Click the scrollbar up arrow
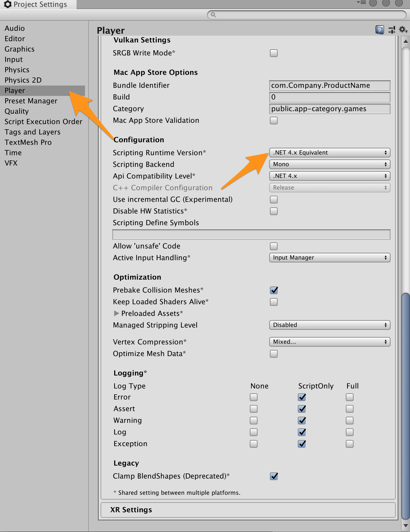Image resolution: width=410 pixels, height=532 pixels. coord(405,41)
